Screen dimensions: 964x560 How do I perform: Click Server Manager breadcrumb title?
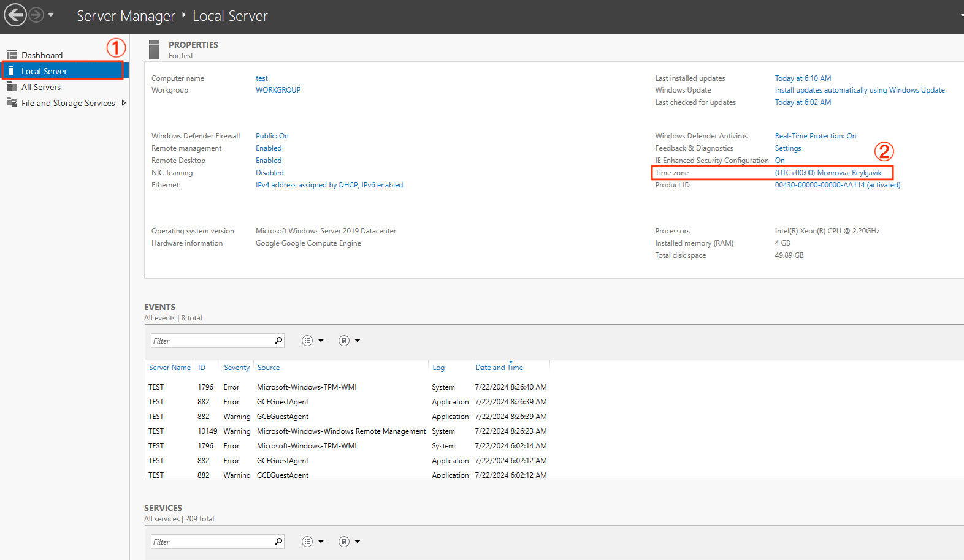coord(126,16)
